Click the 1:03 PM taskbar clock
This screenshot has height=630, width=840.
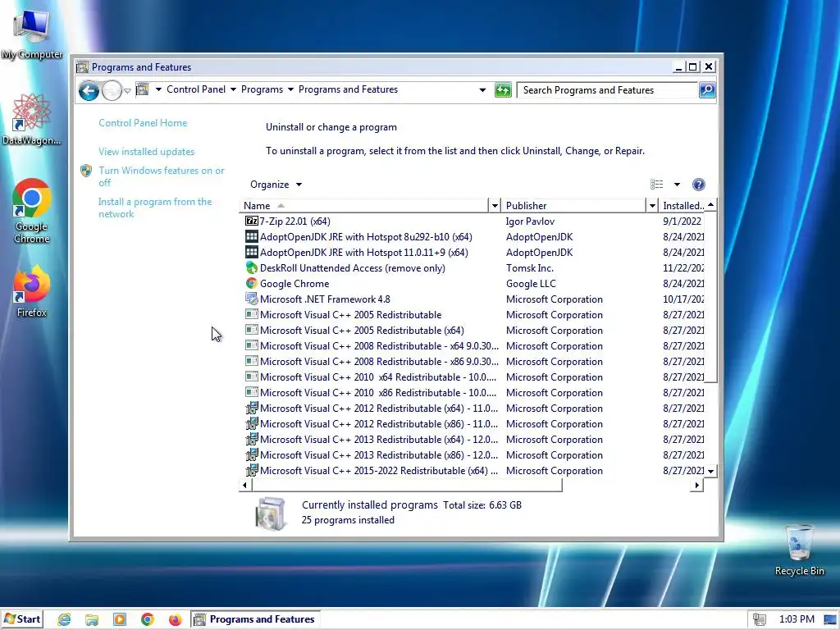pyautogui.click(x=796, y=619)
